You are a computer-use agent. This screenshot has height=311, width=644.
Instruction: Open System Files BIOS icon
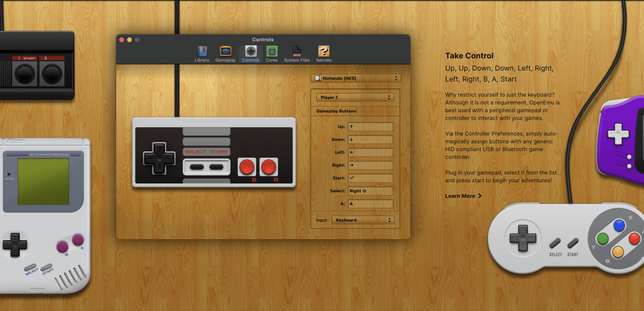[x=297, y=52]
